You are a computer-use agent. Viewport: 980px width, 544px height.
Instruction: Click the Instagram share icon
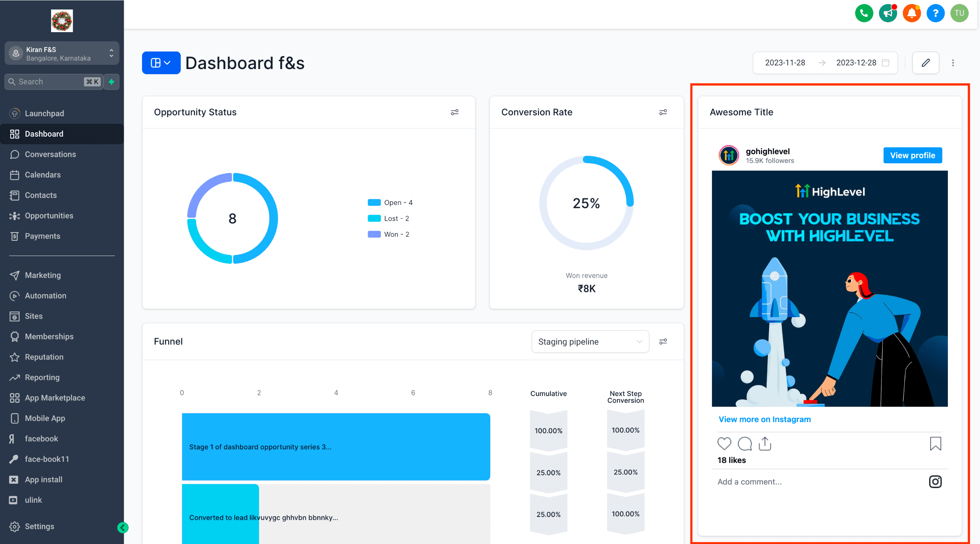[x=765, y=444]
